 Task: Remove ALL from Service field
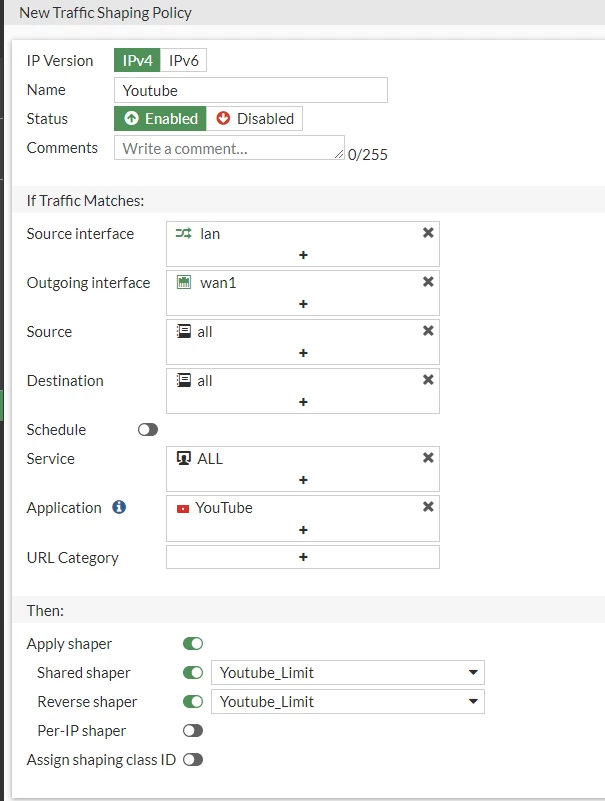[x=428, y=458]
